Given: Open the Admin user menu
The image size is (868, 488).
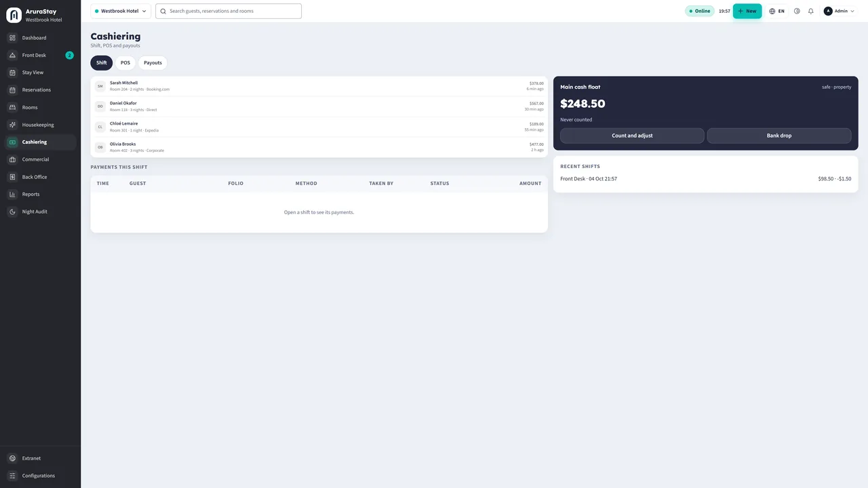Looking at the screenshot, I should click(840, 11).
